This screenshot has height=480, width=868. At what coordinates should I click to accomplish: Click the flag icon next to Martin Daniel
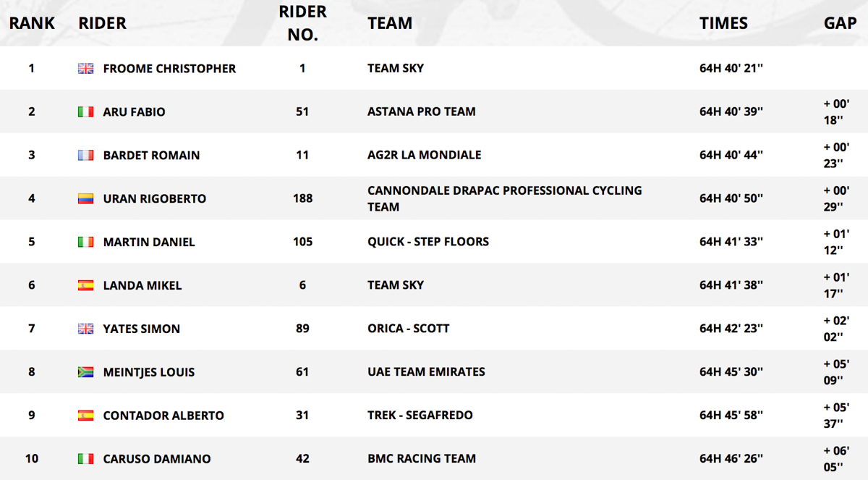pos(85,243)
